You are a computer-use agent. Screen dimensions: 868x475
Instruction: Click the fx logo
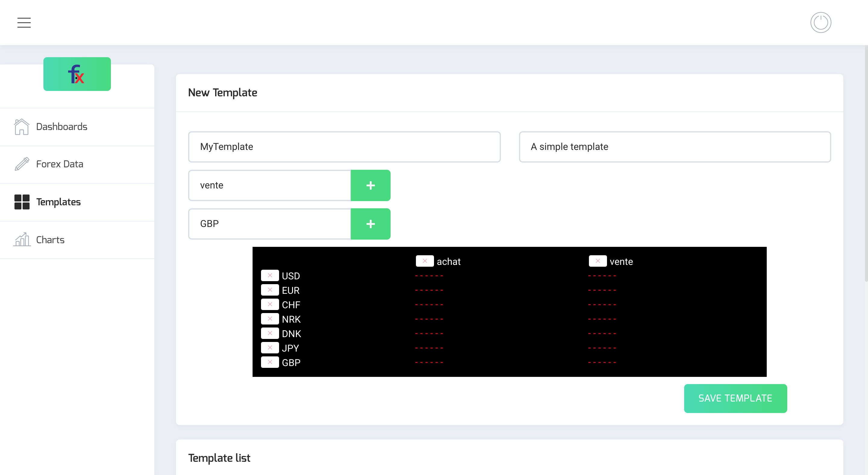point(77,74)
